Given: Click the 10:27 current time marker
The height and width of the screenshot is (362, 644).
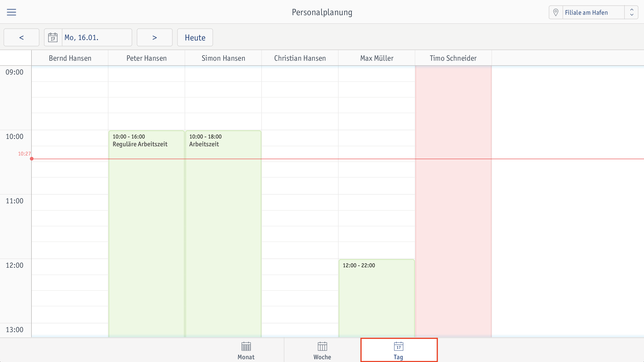Looking at the screenshot, I should pyautogui.click(x=24, y=154).
